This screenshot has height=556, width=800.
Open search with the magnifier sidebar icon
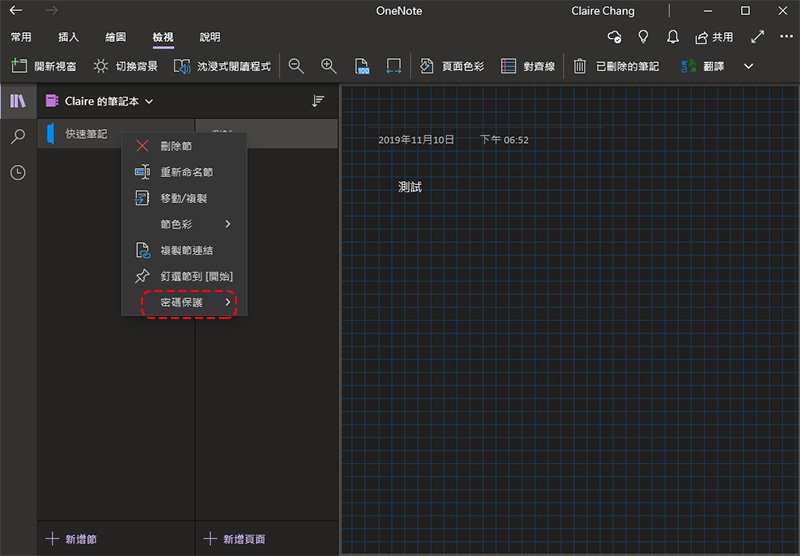pos(18,136)
